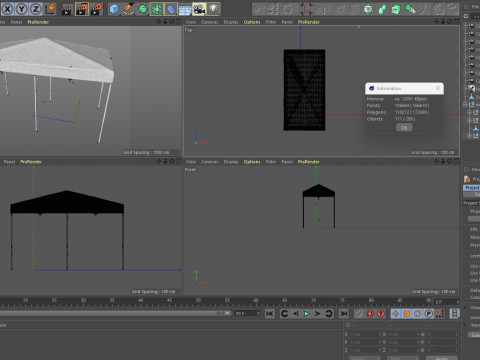This screenshot has width=480, height=360.
Task: Click the H rotation field in the Coordinates panel
Action: click(x=442, y=334)
